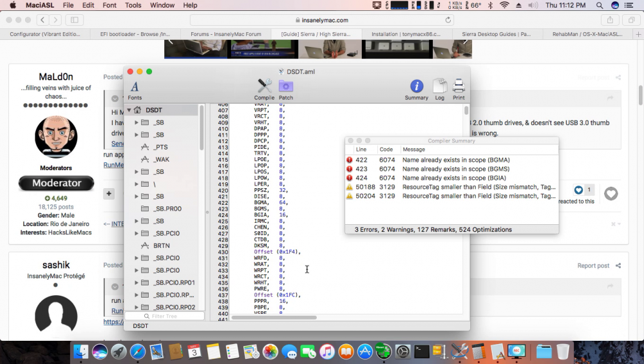Reload the insanelymac.com page
Viewport: 644px width, 364px height.
(x=448, y=20)
